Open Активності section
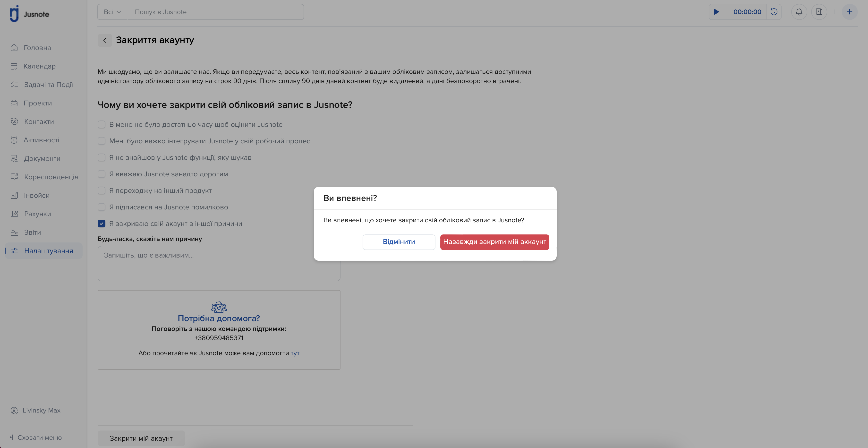 (x=42, y=140)
